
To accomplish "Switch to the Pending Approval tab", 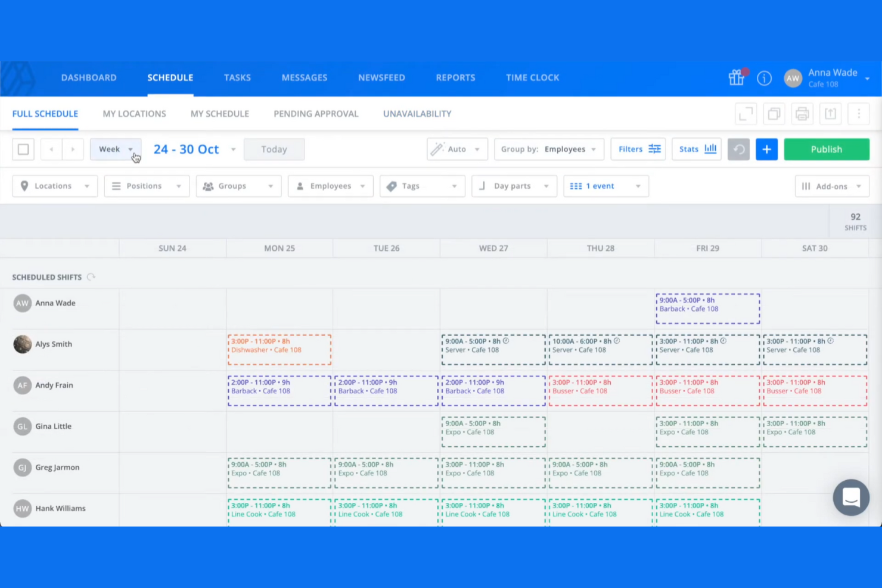I will tap(316, 113).
